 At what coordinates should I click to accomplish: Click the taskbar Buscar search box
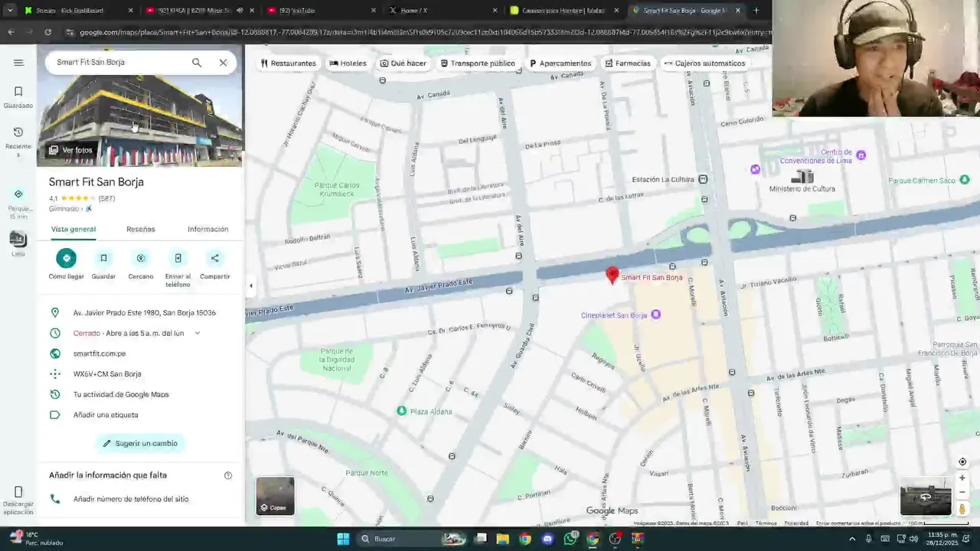click(413, 539)
